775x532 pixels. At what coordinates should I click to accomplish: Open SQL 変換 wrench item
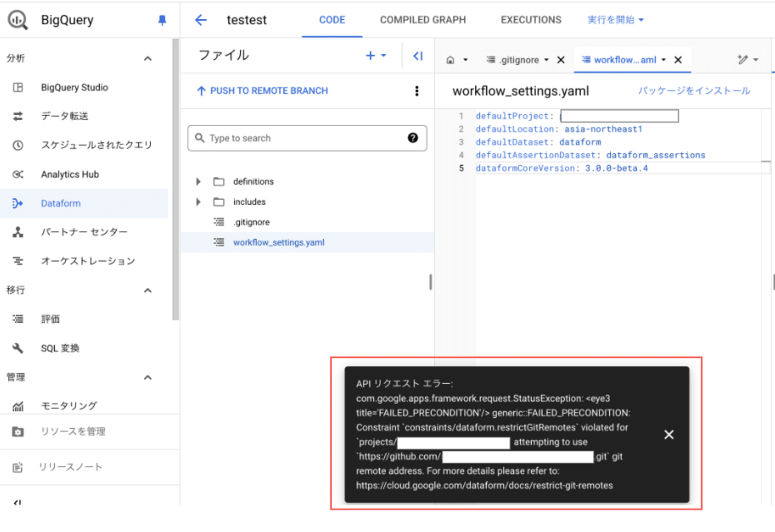pyautogui.click(x=60, y=348)
